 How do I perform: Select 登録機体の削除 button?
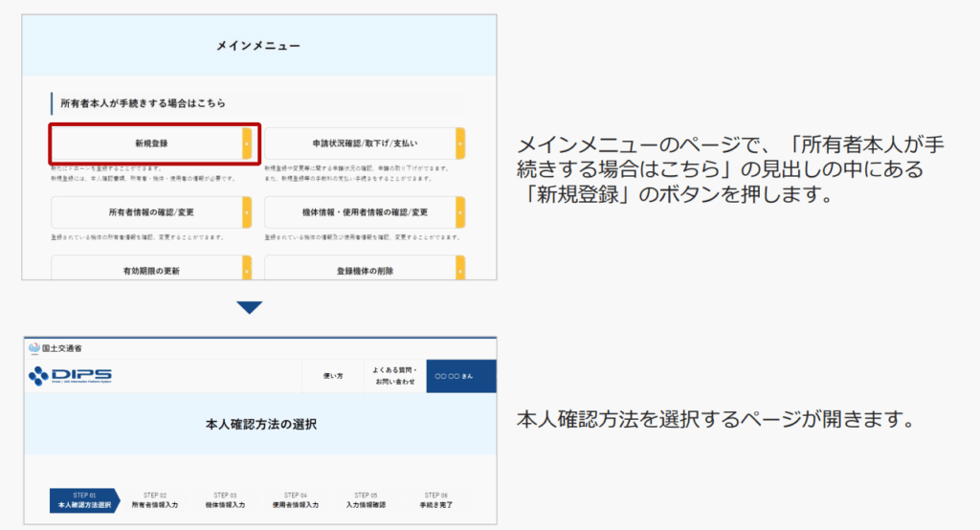pyautogui.click(x=365, y=268)
